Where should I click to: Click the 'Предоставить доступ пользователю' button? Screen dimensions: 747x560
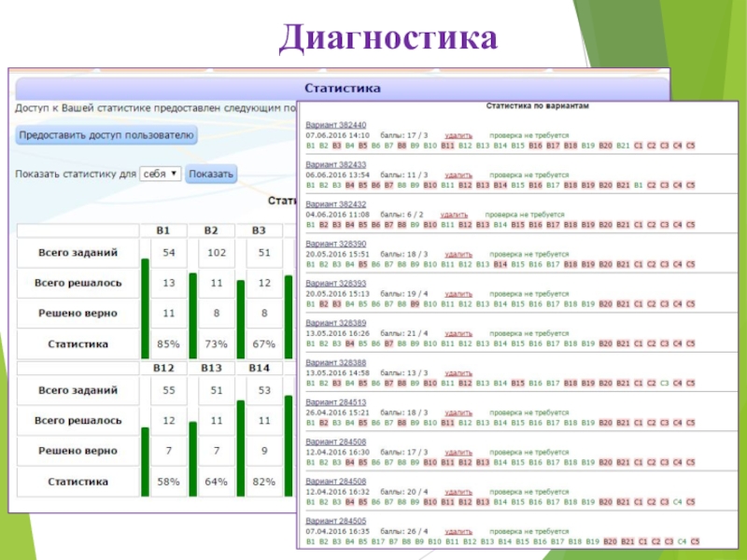pos(106,134)
